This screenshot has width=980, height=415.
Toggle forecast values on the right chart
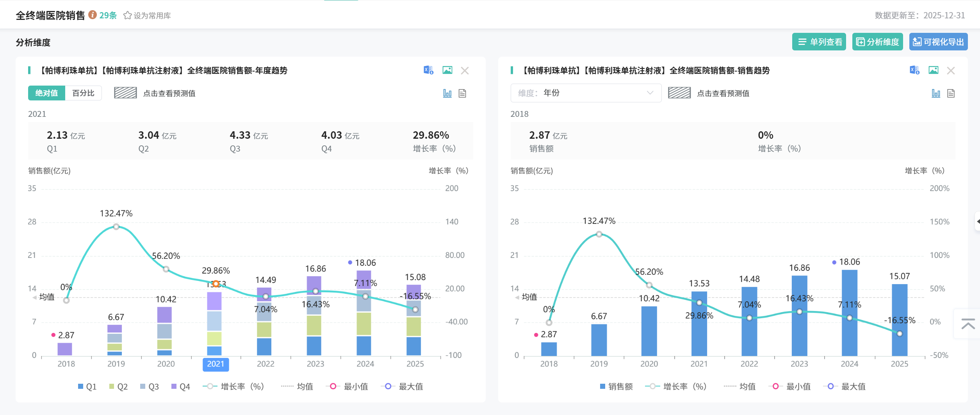point(679,93)
